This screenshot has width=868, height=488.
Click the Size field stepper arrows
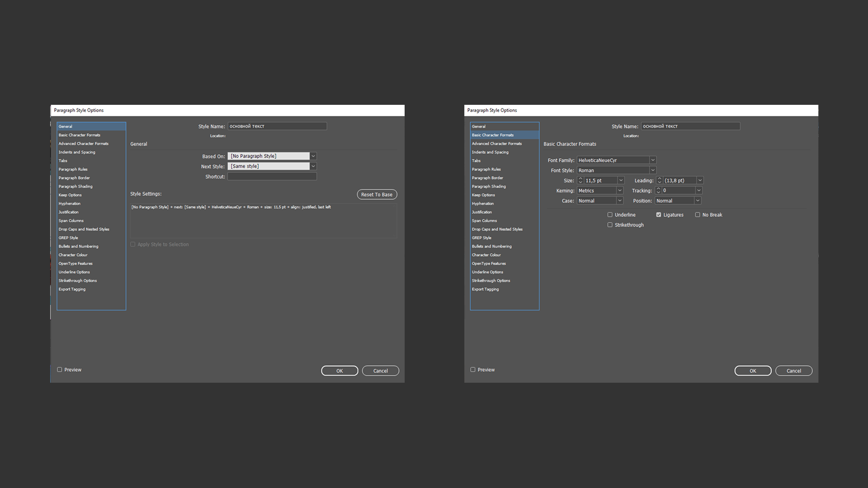click(x=580, y=180)
